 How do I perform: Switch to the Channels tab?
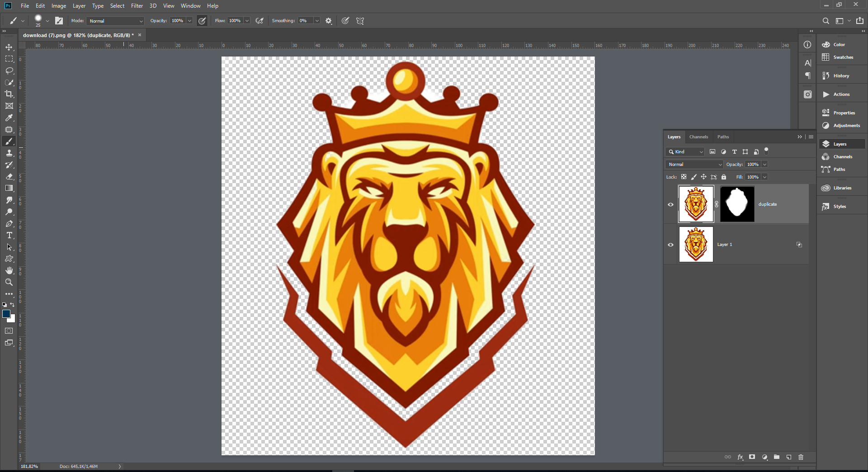(698, 137)
